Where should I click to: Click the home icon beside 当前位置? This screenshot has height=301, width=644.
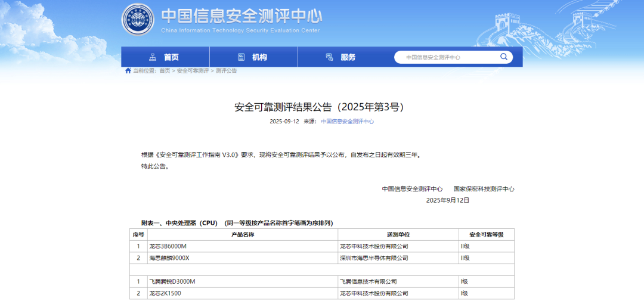128,70
